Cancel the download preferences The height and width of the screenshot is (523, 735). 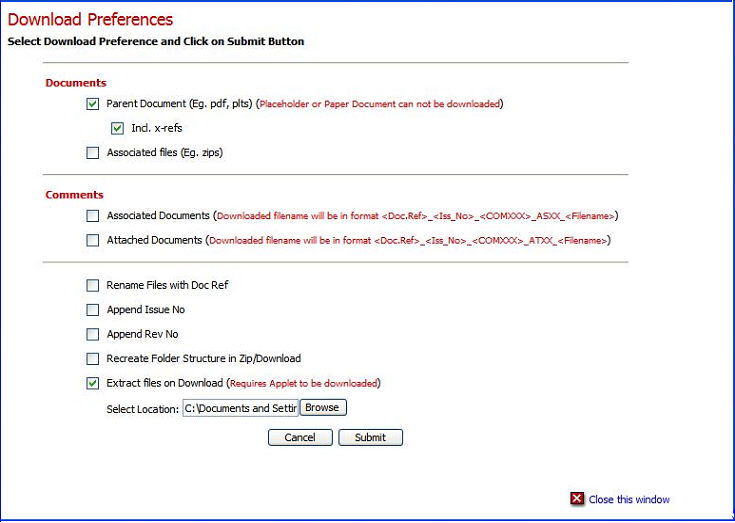tap(300, 437)
